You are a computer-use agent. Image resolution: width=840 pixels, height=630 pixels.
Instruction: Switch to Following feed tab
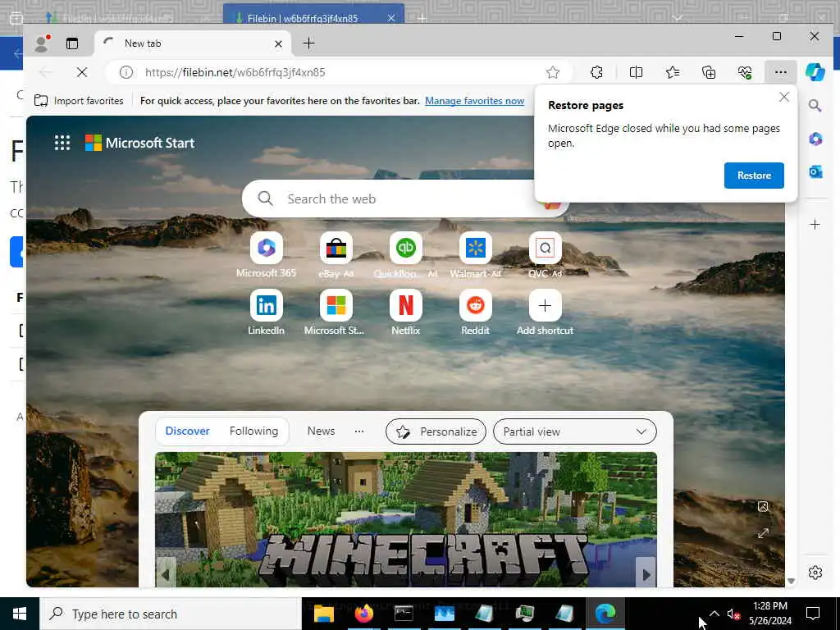[x=254, y=431]
